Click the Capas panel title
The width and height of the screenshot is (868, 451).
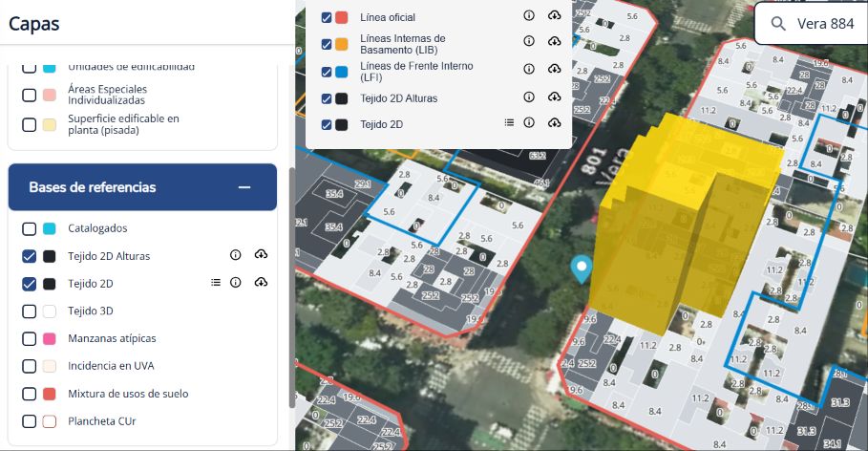coord(33,24)
